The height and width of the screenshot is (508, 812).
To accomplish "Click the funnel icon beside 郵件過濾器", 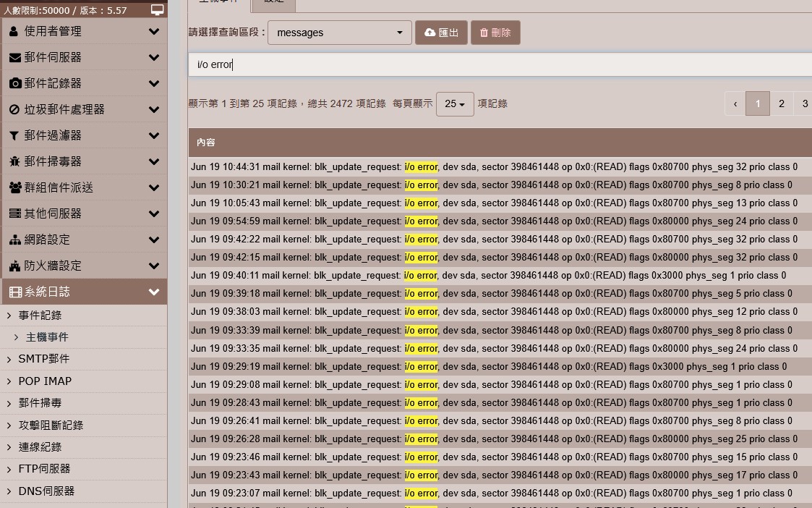I will 14,135.
